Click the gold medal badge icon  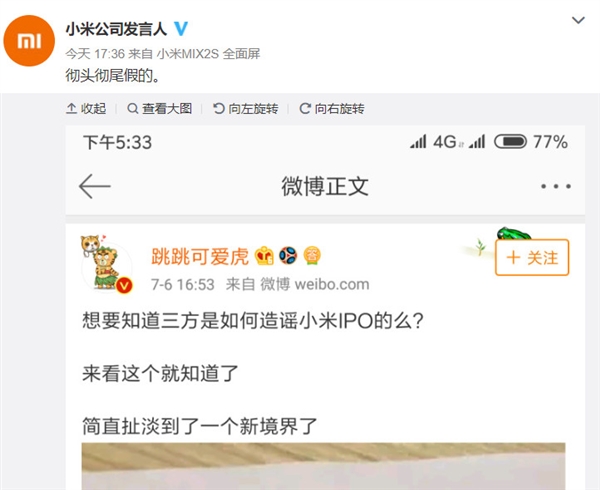(312, 256)
